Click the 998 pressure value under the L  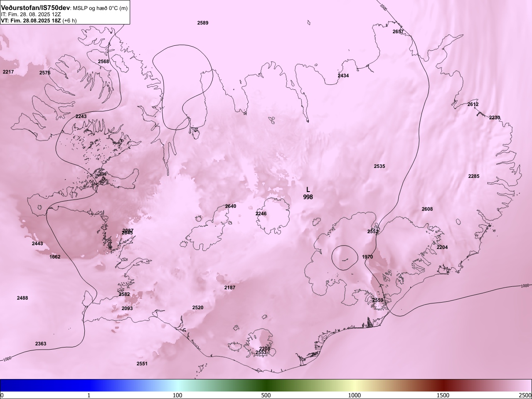pyautogui.click(x=308, y=197)
